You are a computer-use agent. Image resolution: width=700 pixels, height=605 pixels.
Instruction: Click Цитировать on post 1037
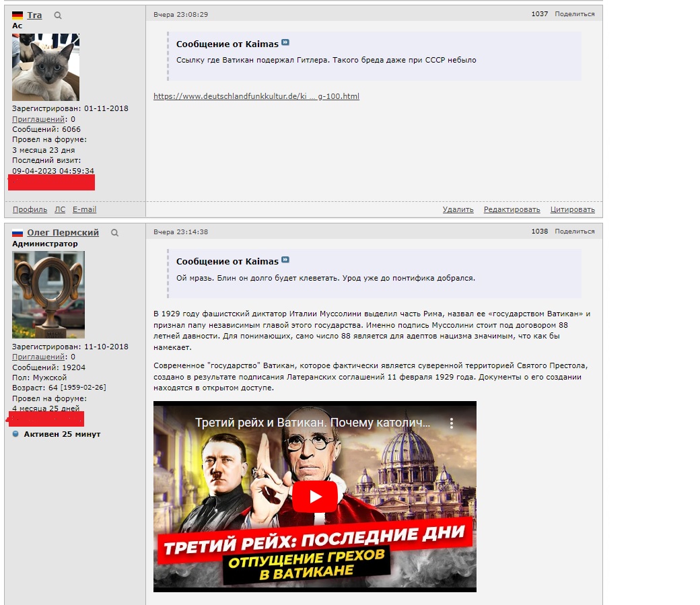pyautogui.click(x=572, y=209)
